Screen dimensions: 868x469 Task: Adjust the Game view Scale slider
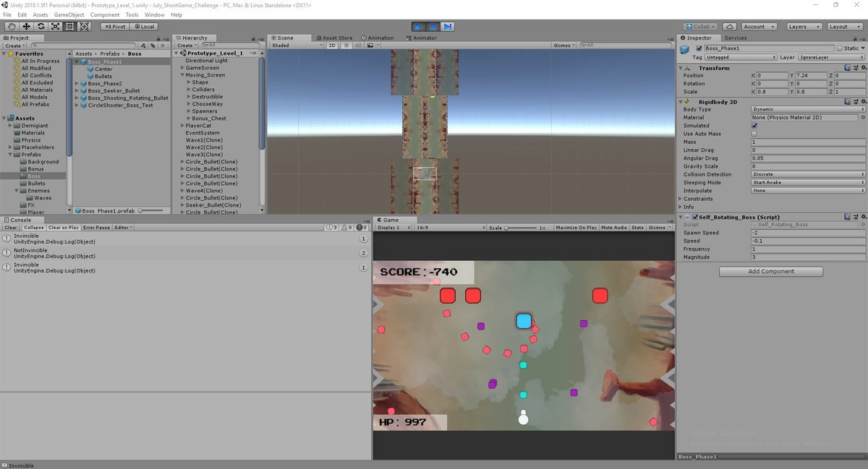pos(508,228)
